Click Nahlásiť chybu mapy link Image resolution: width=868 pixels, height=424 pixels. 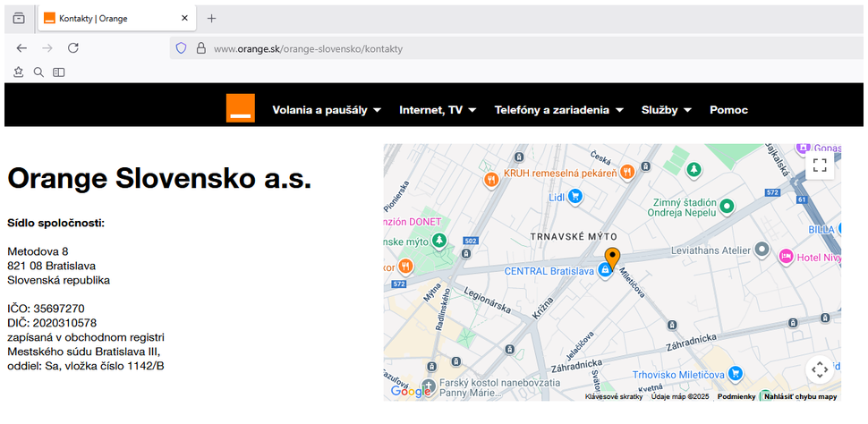tap(800, 396)
